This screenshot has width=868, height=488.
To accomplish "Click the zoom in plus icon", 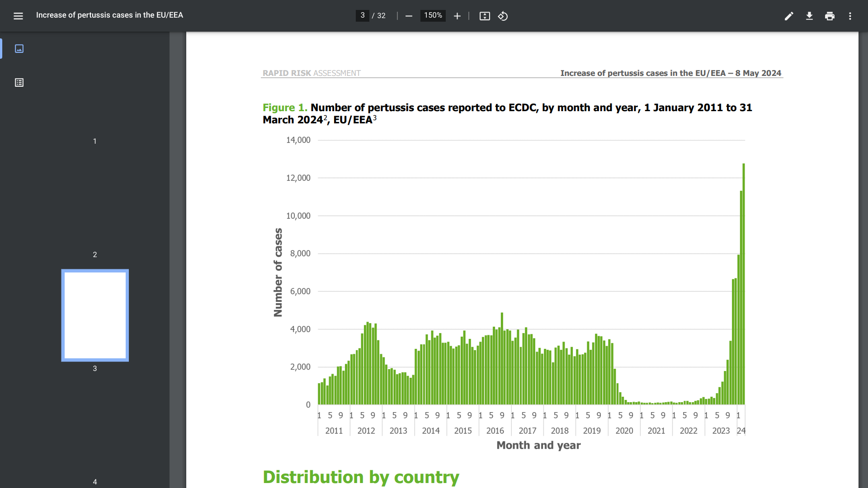I will [457, 16].
